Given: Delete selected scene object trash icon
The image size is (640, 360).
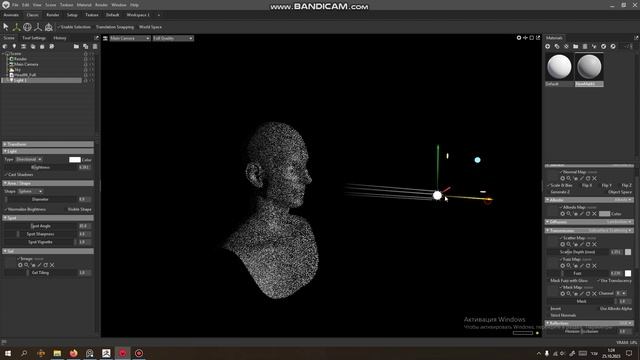Looking at the screenshot, I should [x=95, y=47].
